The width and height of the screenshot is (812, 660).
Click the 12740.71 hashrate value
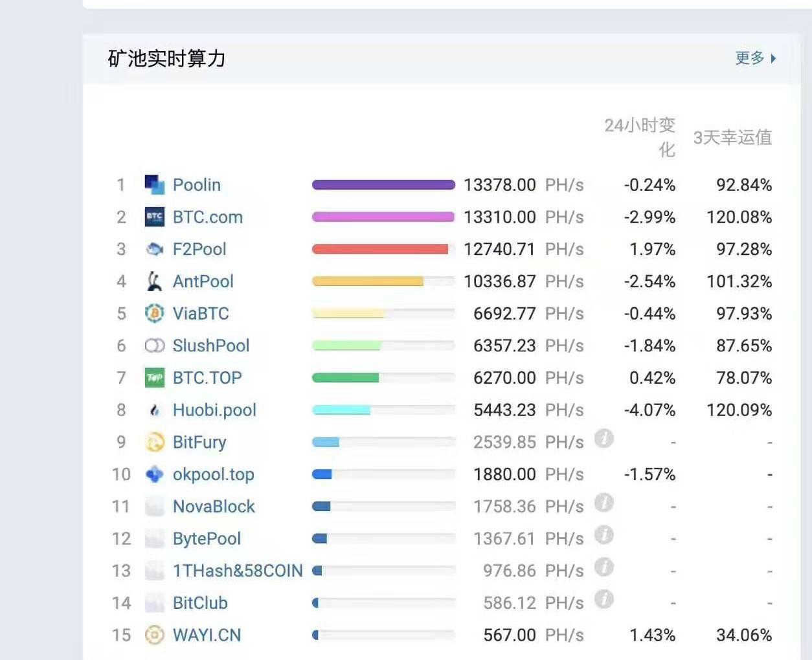point(500,249)
